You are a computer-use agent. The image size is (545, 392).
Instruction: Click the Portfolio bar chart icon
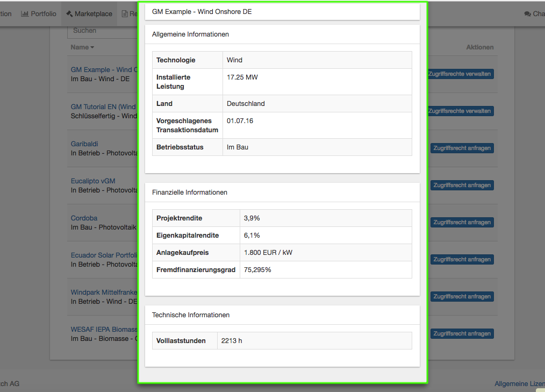(x=25, y=14)
